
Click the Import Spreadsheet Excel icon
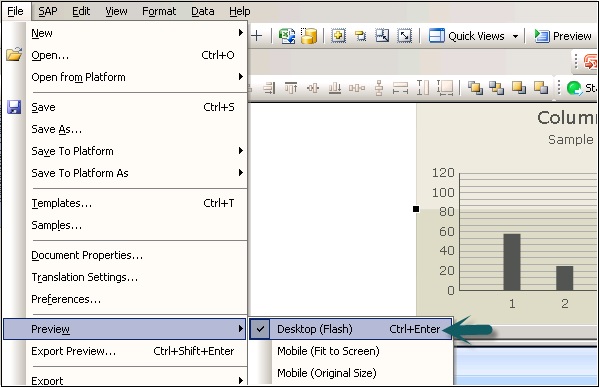tap(287, 36)
